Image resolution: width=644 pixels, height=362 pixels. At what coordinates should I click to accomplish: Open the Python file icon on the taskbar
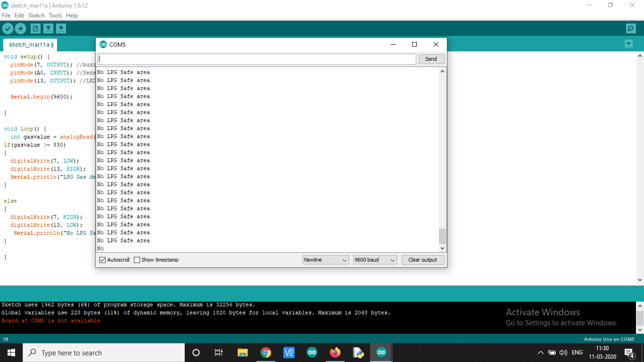point(358,353)
